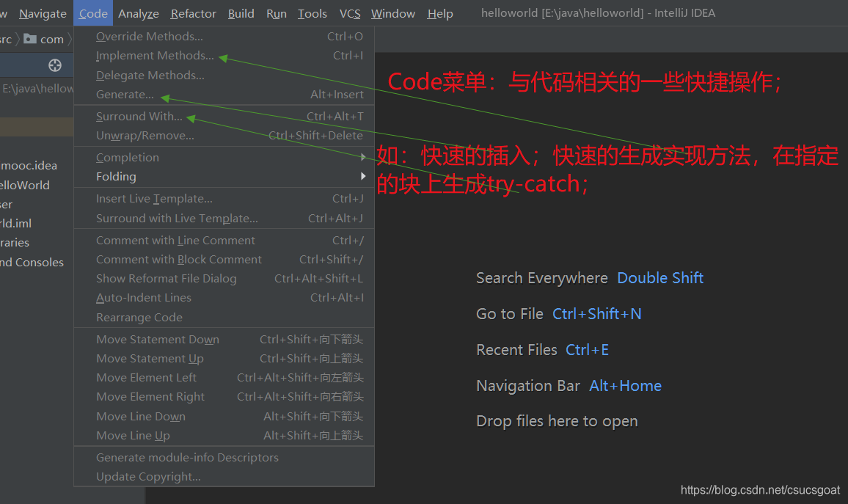848x504 pixels.
Task: Choose Move Statement Up
Action: (224, 359)
